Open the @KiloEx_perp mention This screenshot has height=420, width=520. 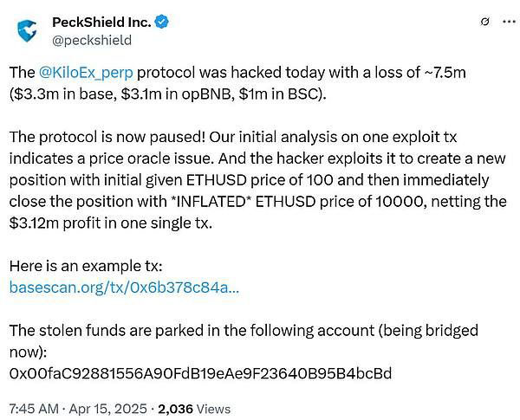(x=86, y=73)
